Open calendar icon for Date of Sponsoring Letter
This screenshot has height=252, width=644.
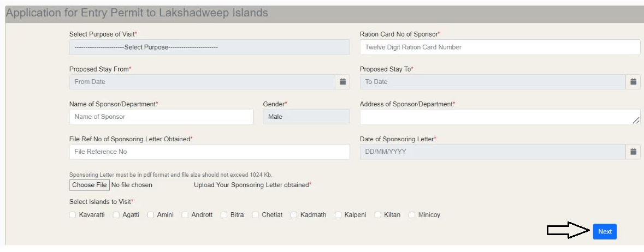[633, 152]
